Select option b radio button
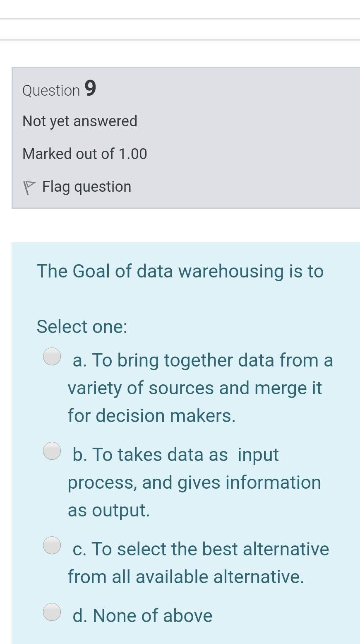The width and height of the screenshot is (360, 644). 52,450
